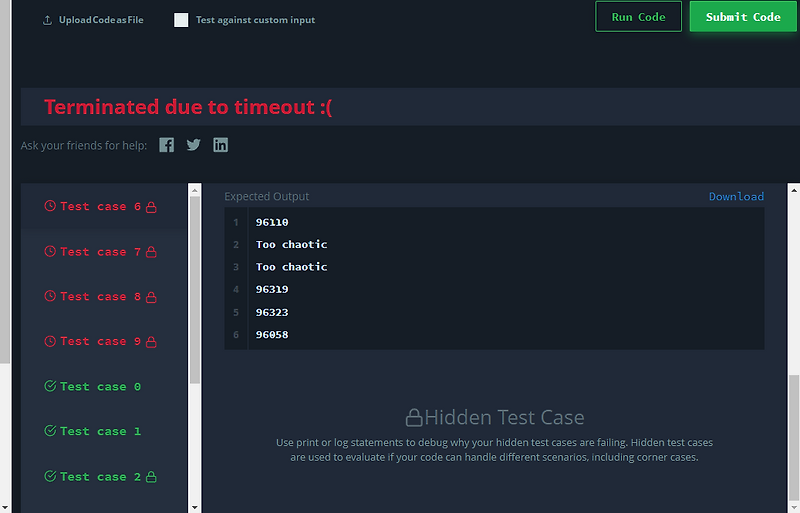Image resolution: width=800 pixels, height=513 pixels.
Task: Click lock icon beside Test case 6
Action: [x=151, y=207]
